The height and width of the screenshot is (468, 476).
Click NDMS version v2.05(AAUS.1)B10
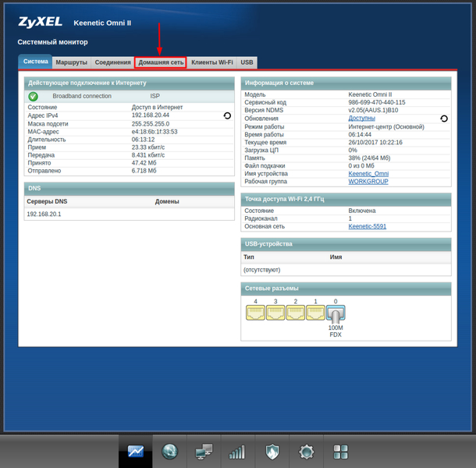coord(373,110)
